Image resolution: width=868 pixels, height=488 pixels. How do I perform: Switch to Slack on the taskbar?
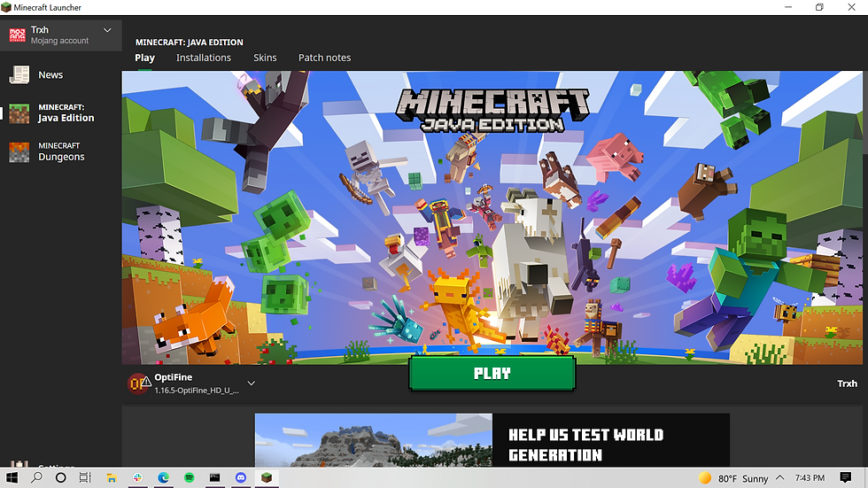tap(137, 477)
